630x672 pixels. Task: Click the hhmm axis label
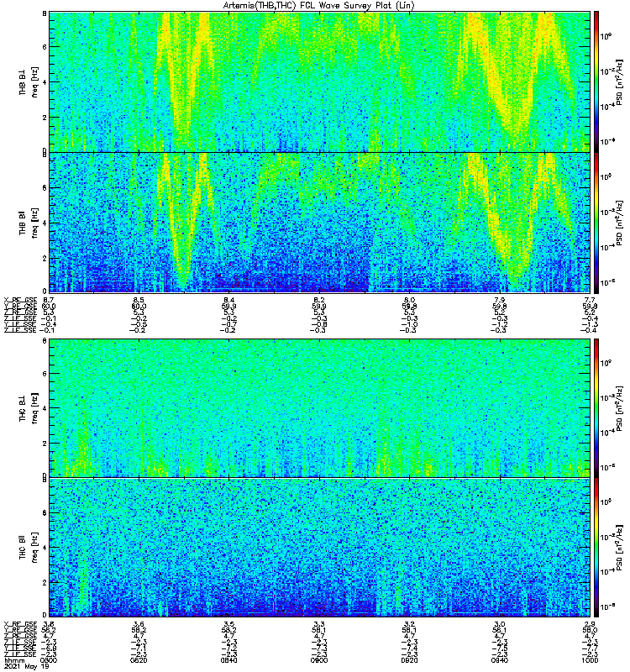click(14, 660)
